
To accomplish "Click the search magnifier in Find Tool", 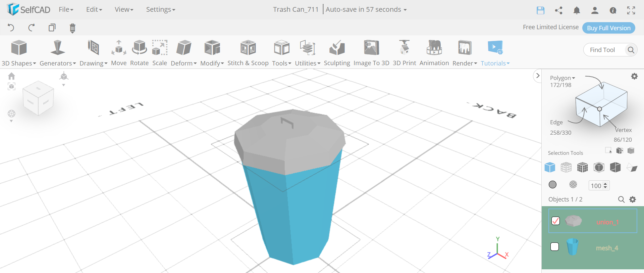I will [x=631, y=50].
